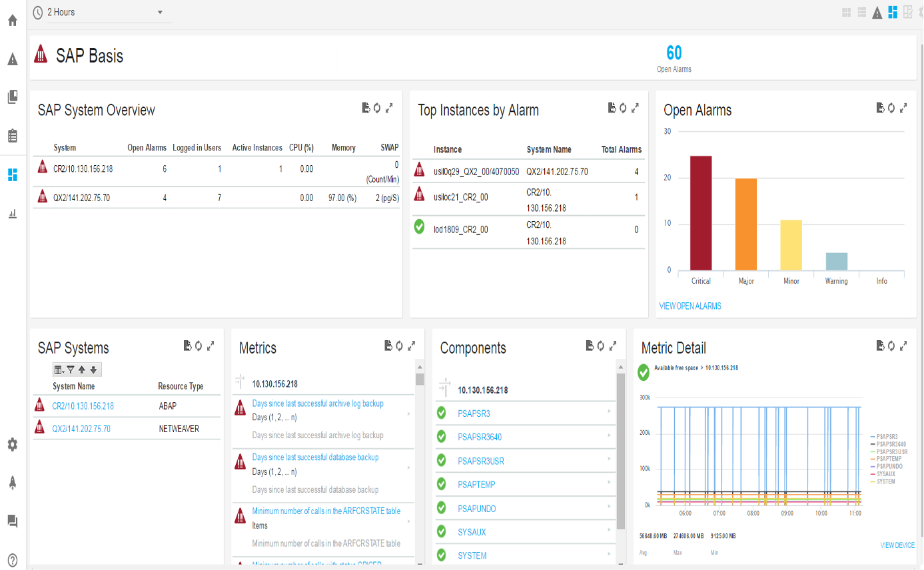Switch to list view in top toolbar

point(861,12)
